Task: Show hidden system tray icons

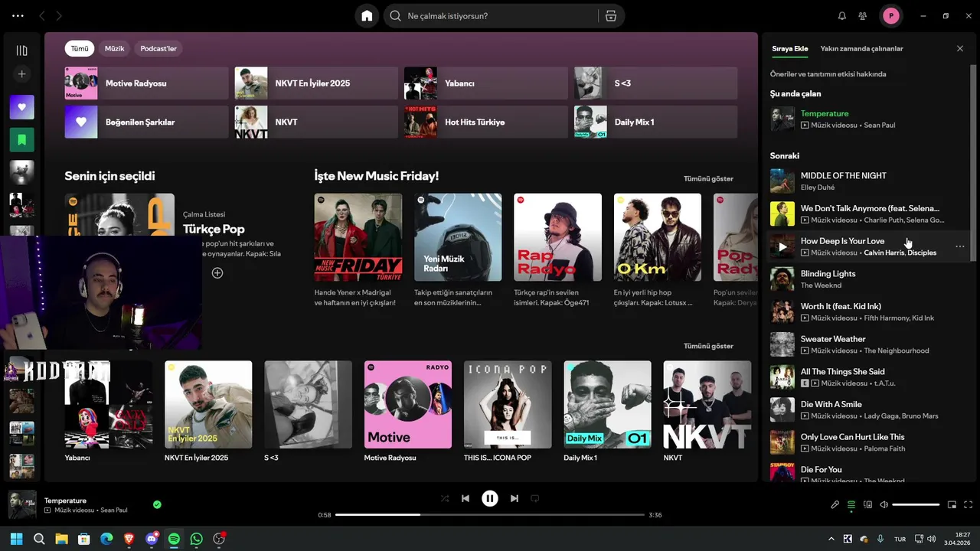Action: pyautogui.click(x=831, y=539)
